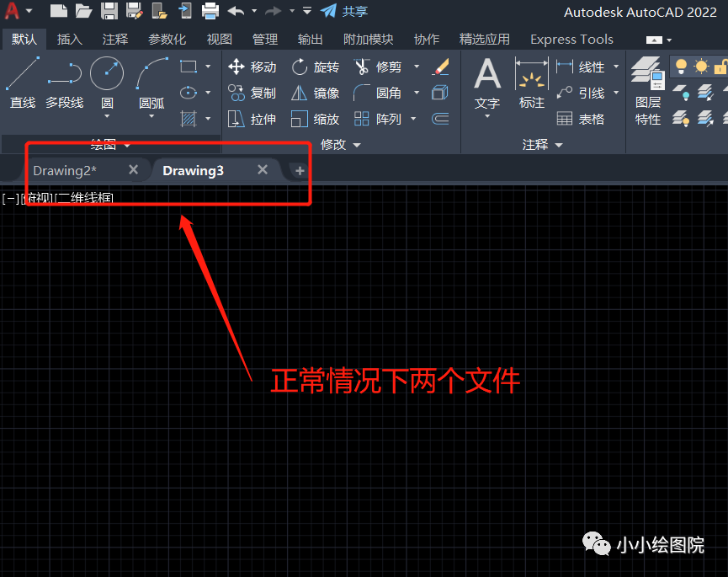Expand the Fillet (圆角) dropdown arrow
Image resolution: width=728 pixels, height=577 pixels.
pyautogui.click(x=417, y=93)
